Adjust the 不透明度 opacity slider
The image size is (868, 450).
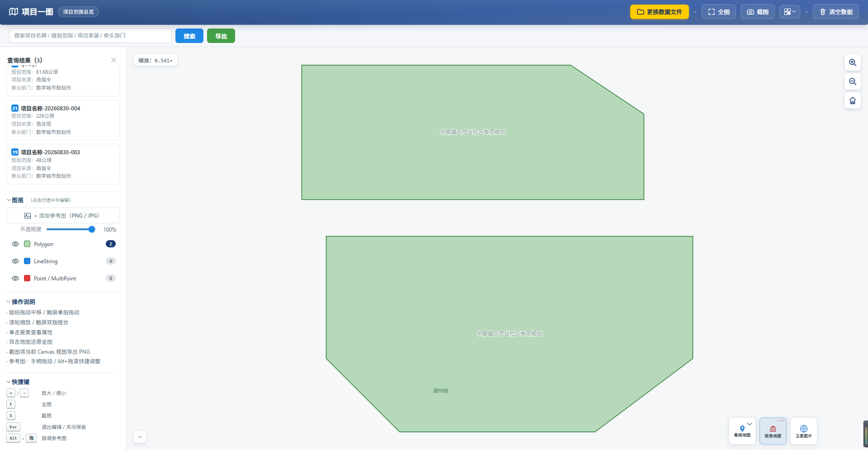pyautogui.click(x=71, y=229)
